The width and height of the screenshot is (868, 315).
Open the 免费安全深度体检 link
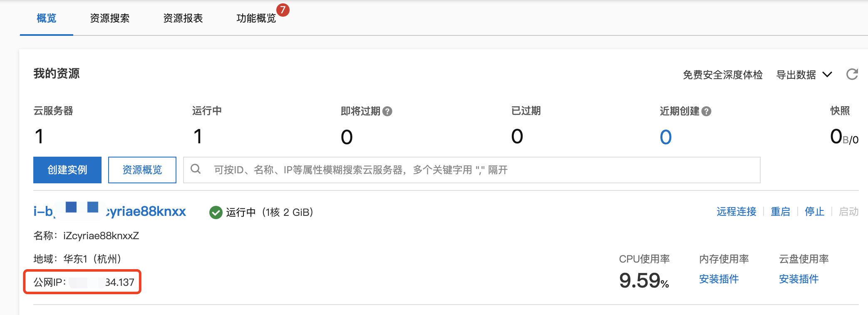pyautogui.click(x=723, y=75)
